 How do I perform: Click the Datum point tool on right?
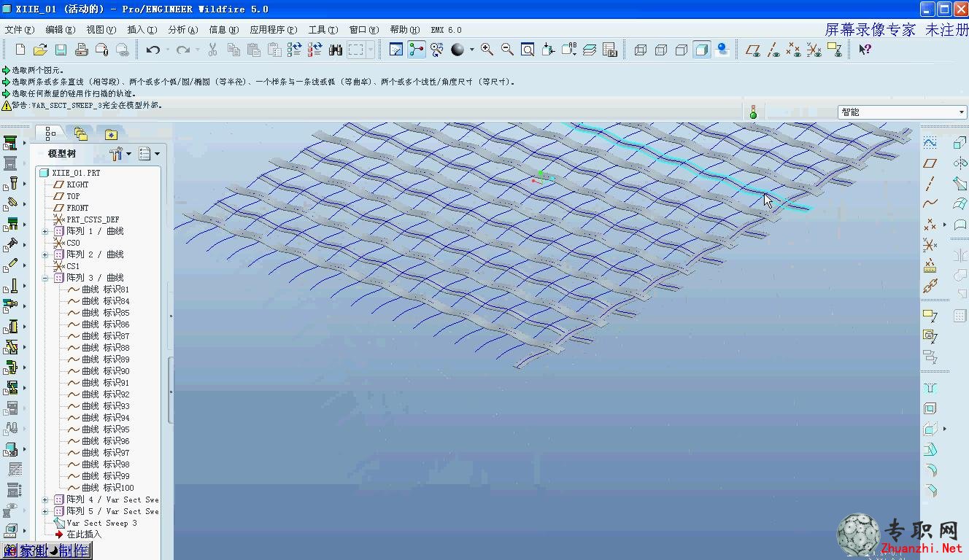point(930,224)
